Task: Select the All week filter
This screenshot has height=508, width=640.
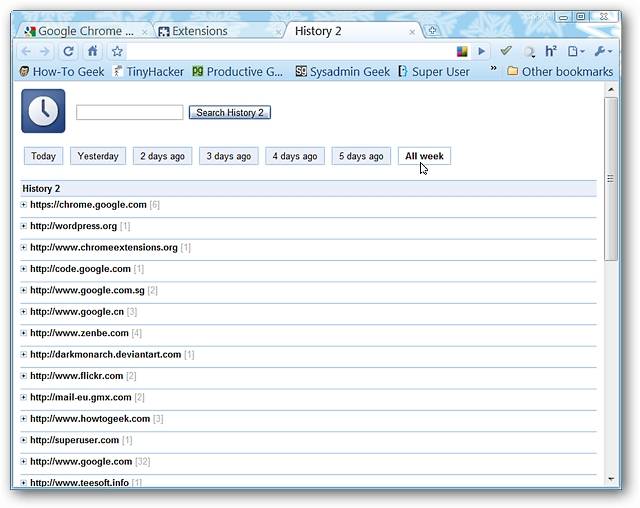Action: tap(424, 156)
